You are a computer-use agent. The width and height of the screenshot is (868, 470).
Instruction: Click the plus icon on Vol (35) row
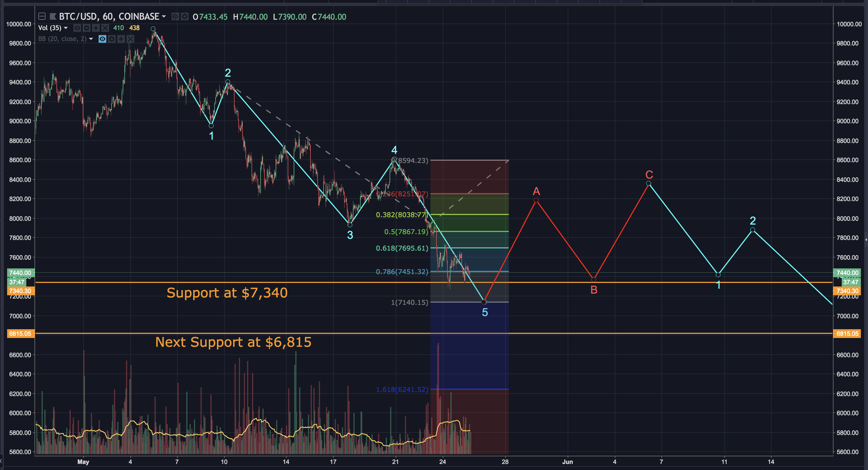[96, 28]
